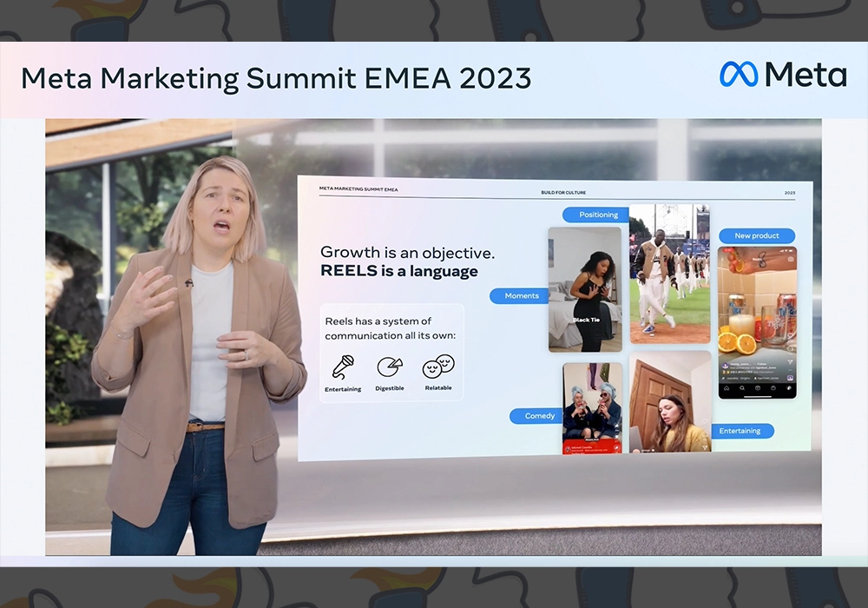Select the Positioning label
868x608 pixels.
click(x=599, y=215)
